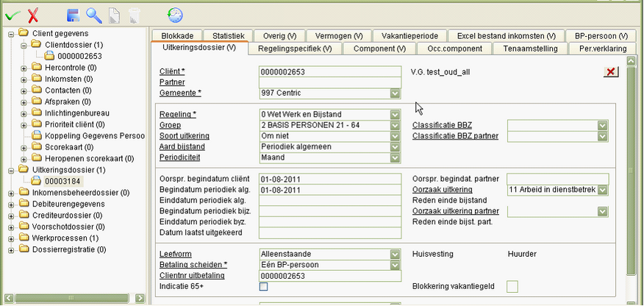Open the Gemeente dropdown
Viewport: 644px width, 306px height.
395,93
